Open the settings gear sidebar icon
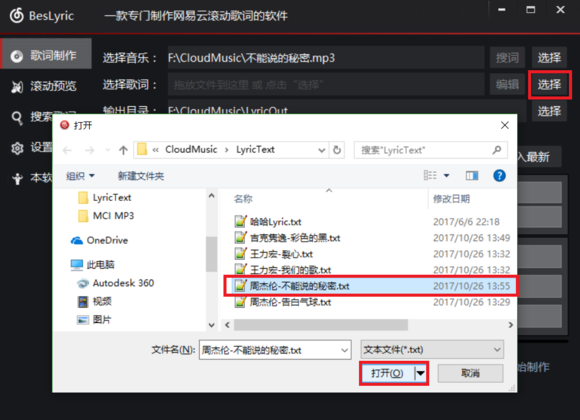 click(x=17, y=148)
